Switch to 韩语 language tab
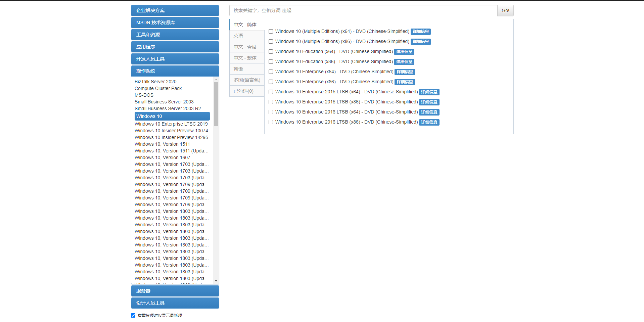Viewport: 644px width, 322px height. 247,69
